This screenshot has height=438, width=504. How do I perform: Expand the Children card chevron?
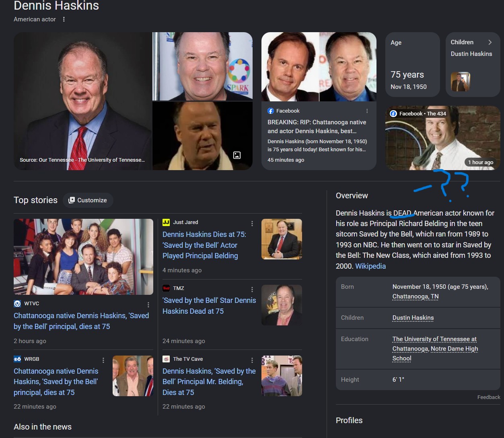click(x=490, y=42)
